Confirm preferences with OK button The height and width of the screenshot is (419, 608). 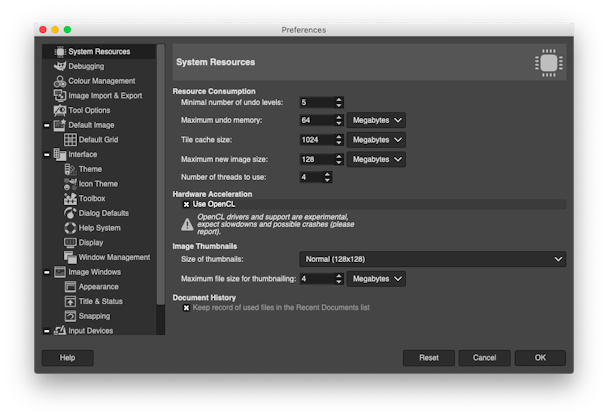point(540,358)
